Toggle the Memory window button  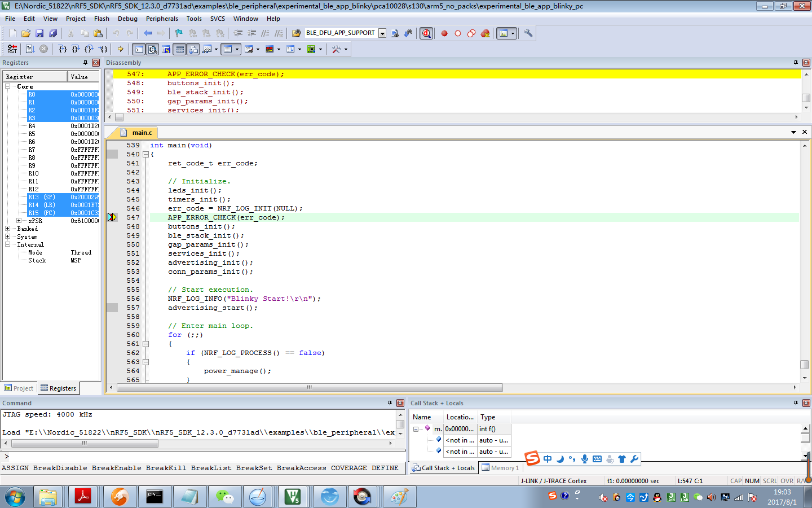pos(227,49)
